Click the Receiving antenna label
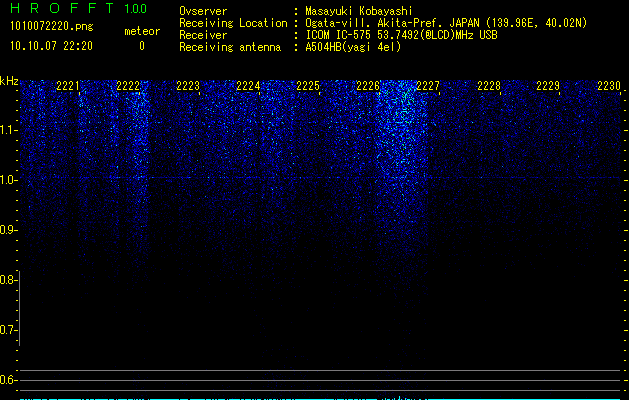The height and width of the screenshot is (400, 629). [x=230, y=47]
